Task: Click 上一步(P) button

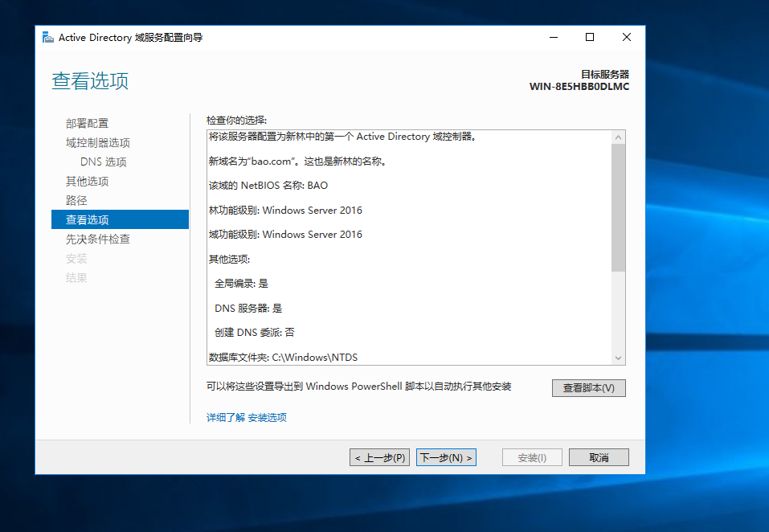Action: [379, 457]
